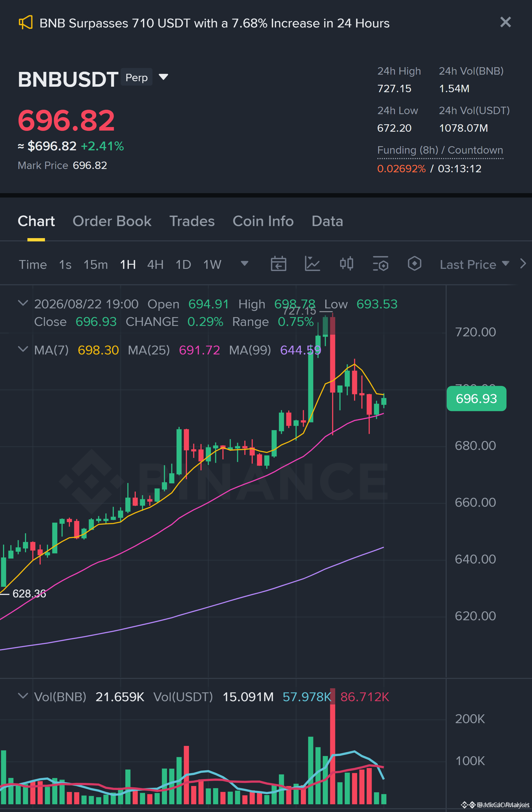The image size is (532, 812).
Task: Open the Last Price dropdown
Action: click(x=474, y=264)
